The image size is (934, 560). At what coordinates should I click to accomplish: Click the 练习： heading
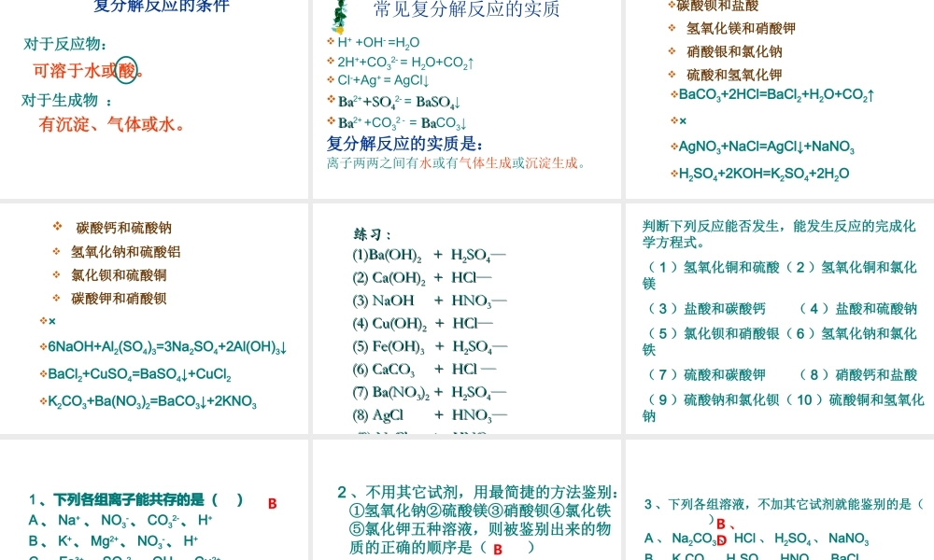[x=373, y=234]
